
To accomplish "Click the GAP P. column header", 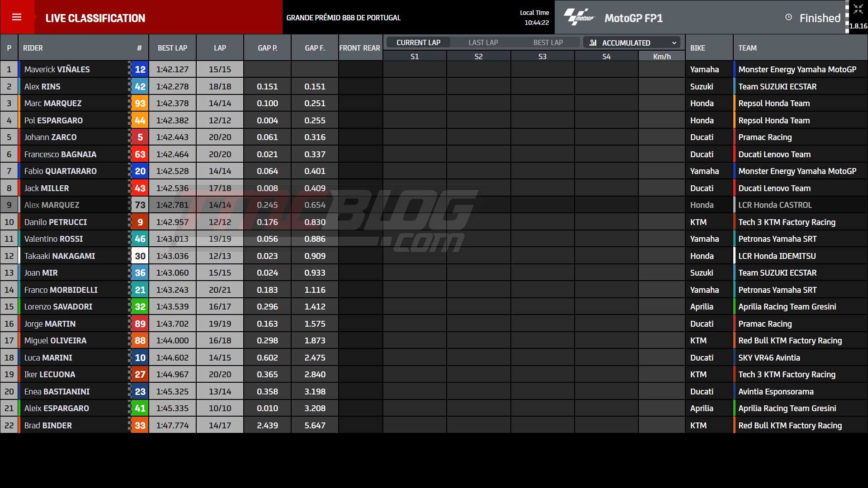I will pyautogui.click(x=267, y=48).
